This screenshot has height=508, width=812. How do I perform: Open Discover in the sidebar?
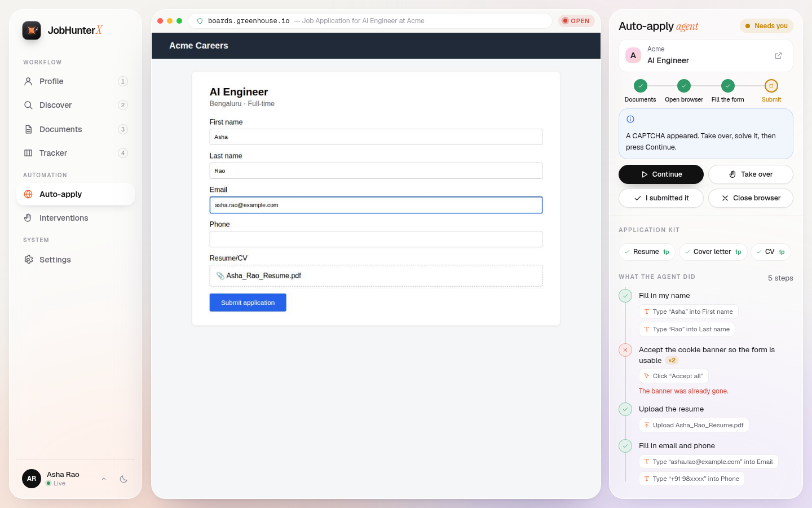tap(76, 105)
